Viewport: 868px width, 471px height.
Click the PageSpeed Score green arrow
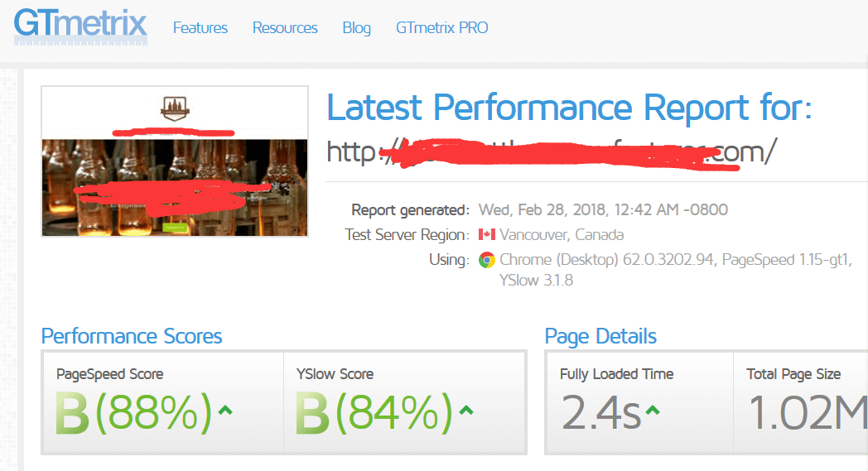224,410
